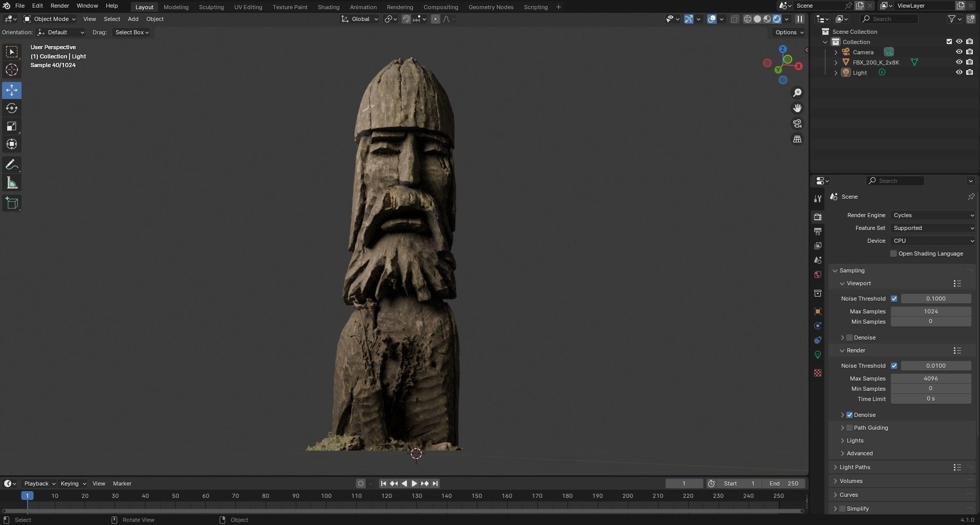The width and height of the screenshot is (980, 525).
Task: Open the World properties tab
Action: click(x=818, y=275)
